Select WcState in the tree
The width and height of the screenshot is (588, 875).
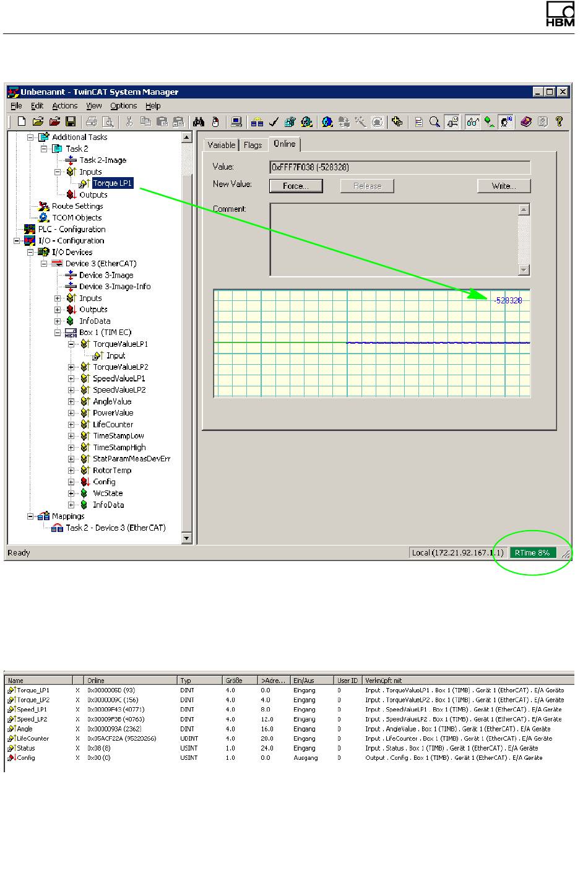(x=108, y=494)
